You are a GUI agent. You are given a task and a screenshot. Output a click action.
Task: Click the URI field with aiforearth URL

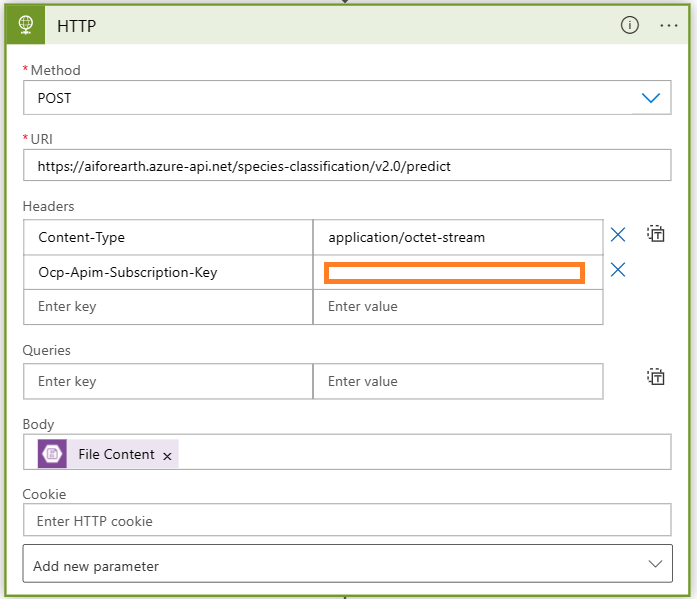pyautogui.click(x=346, y=165)
